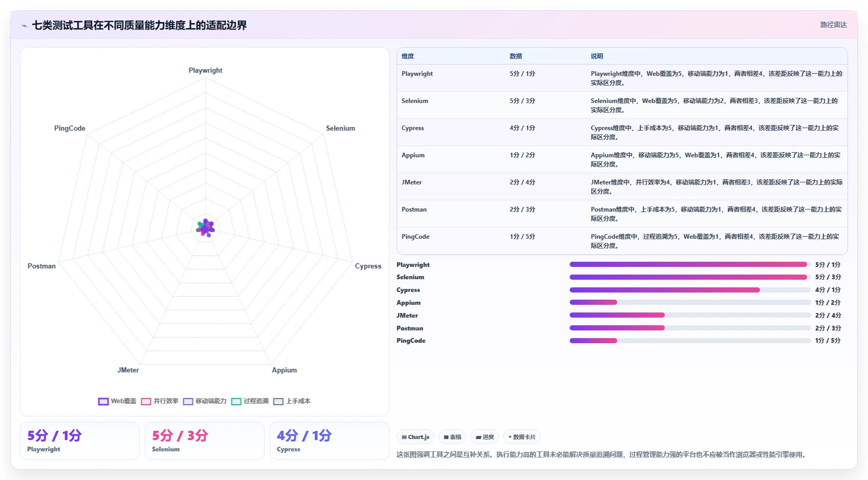Open the Selenium 5分 / 3分 data card
This screenshot has height=480, width=868.
tap(205, 441)
